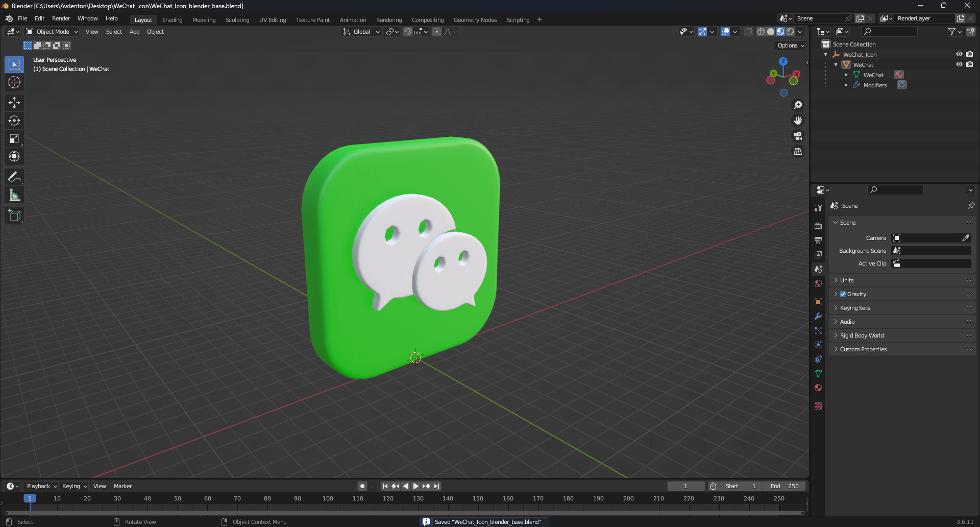Select the Cursor tool in toolbar
Viewport: 980px width, 527px height.
click(14, 82)
